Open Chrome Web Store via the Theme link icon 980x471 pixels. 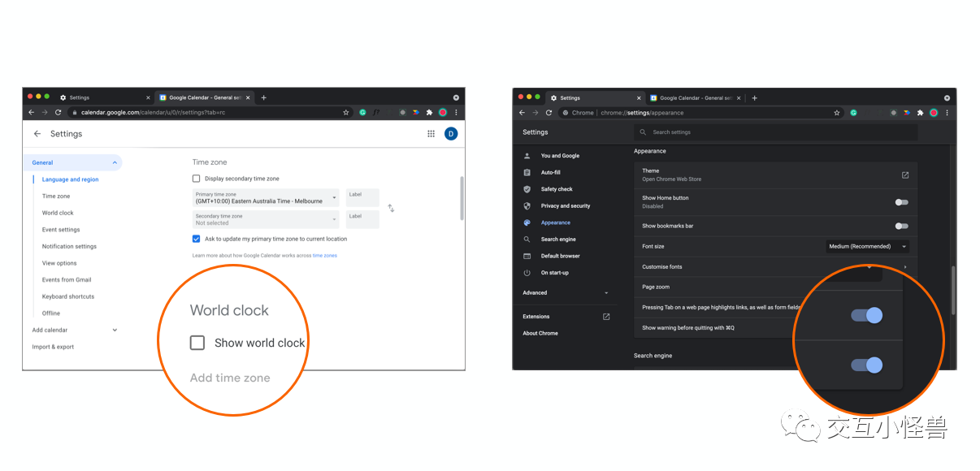(905, 175)
